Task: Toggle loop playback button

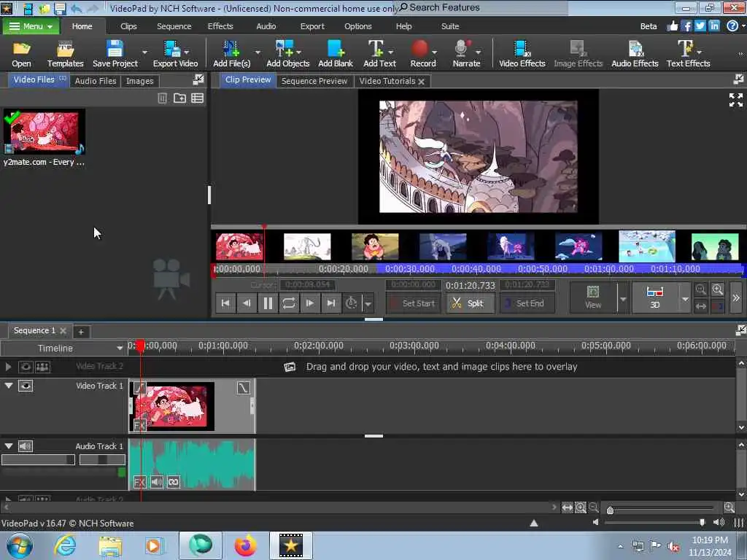Action: 289,303
